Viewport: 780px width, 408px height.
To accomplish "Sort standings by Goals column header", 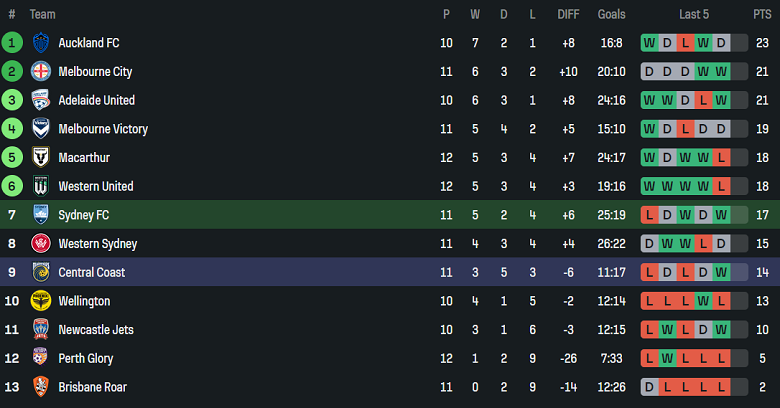I will click(611, 14).
